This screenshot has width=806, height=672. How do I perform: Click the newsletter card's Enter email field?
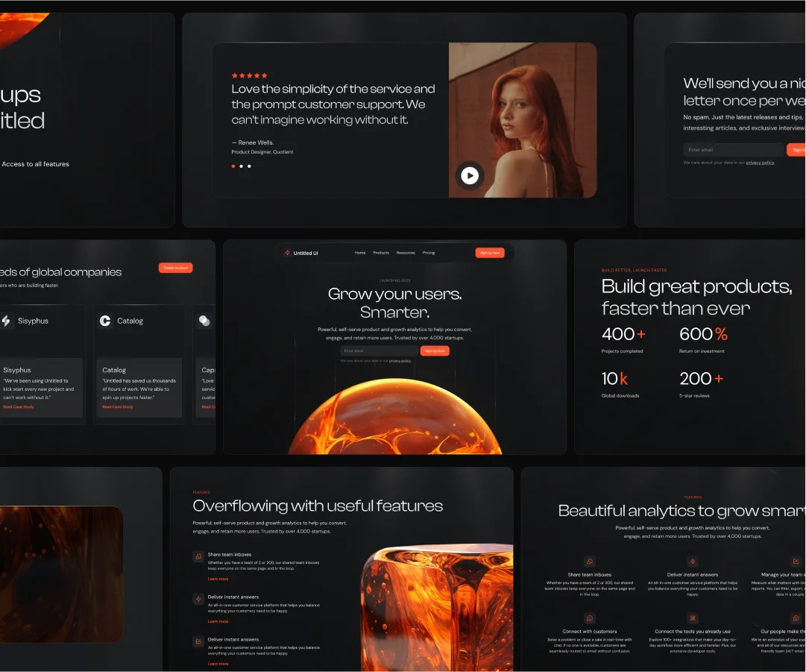point(732,150)
